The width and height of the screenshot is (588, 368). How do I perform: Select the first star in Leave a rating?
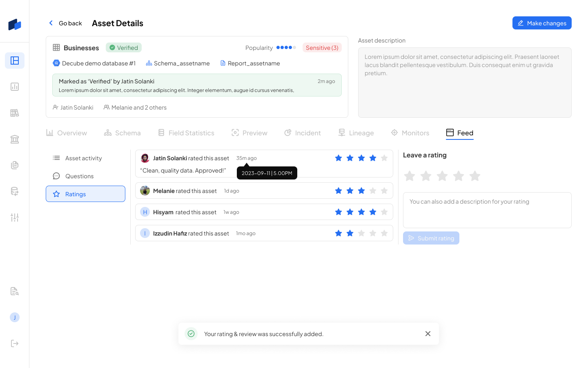click(409, 176)
